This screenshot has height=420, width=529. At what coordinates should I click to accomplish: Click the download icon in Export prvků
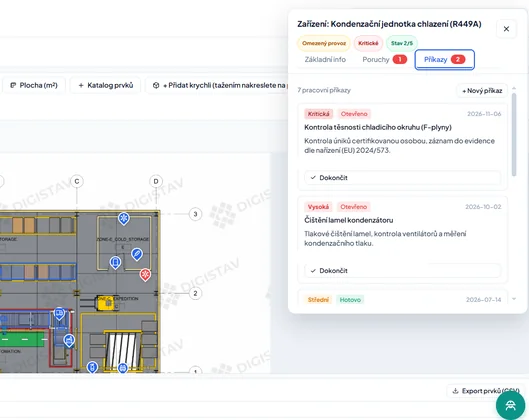455,391
